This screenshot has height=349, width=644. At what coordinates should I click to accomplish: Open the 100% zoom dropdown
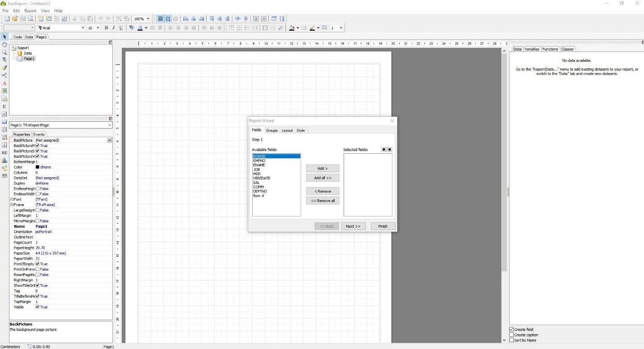pyautogui.click(x=148, y=19)
